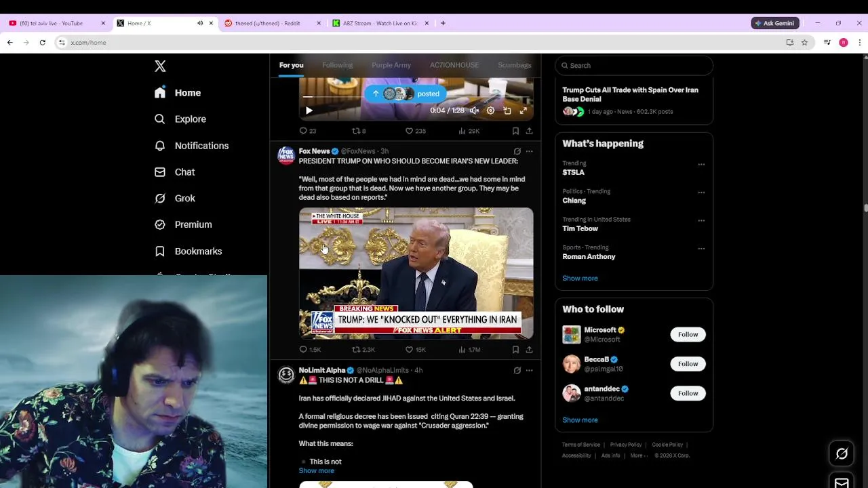Open more options on Fox News post
Screen dimensions: 868x488
click(529, 151)
